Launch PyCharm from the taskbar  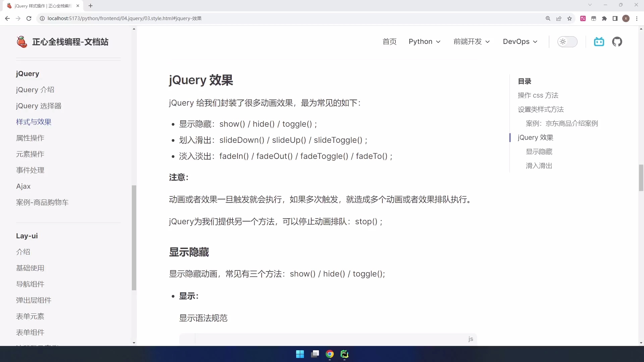pos(344,354)
